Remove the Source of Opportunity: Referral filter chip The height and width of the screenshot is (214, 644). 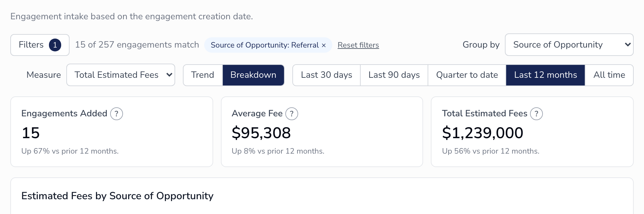pos(324,45)
